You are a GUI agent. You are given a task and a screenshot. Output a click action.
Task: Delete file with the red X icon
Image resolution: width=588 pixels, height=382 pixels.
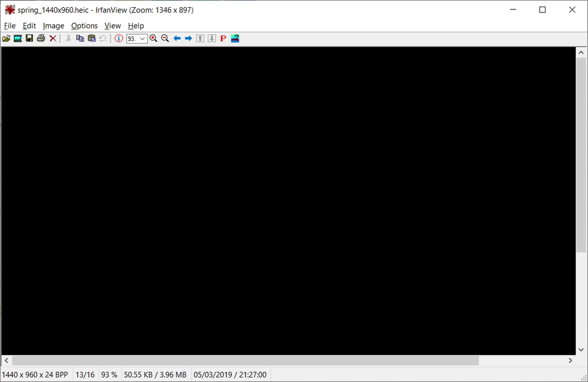pos(53,38)
